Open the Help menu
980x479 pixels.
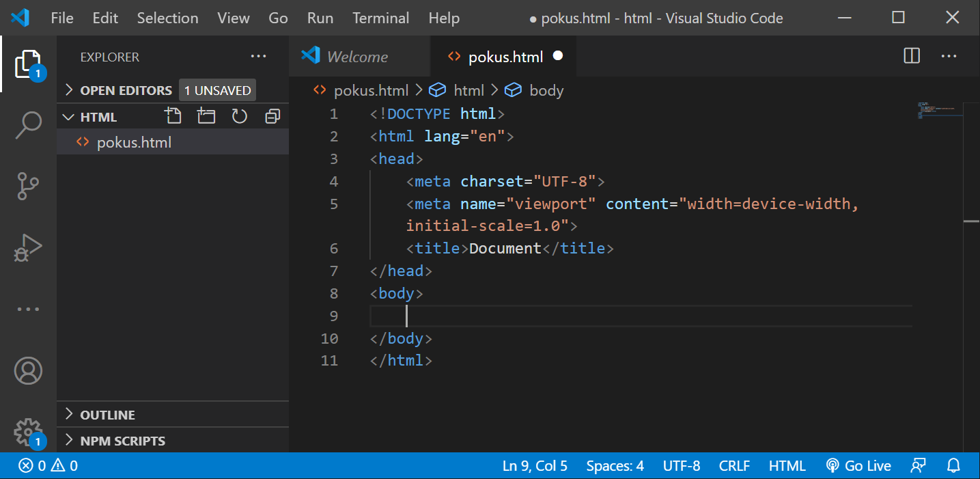(x=444, y=18)
